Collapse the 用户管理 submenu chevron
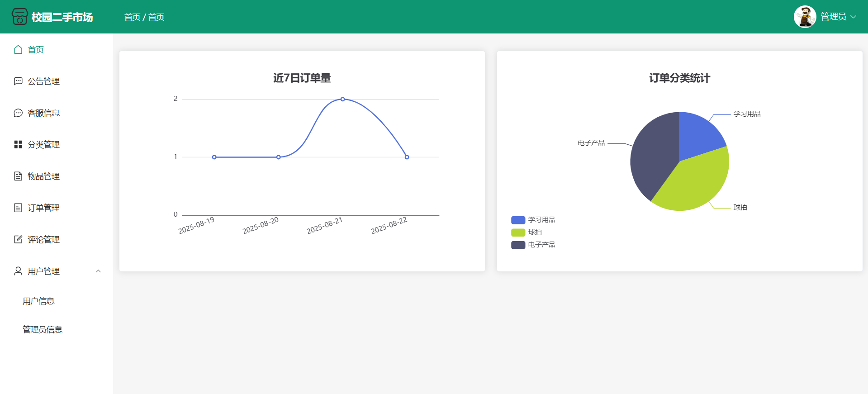This screenshot has width=868, height=394. [x=98, y=271]
